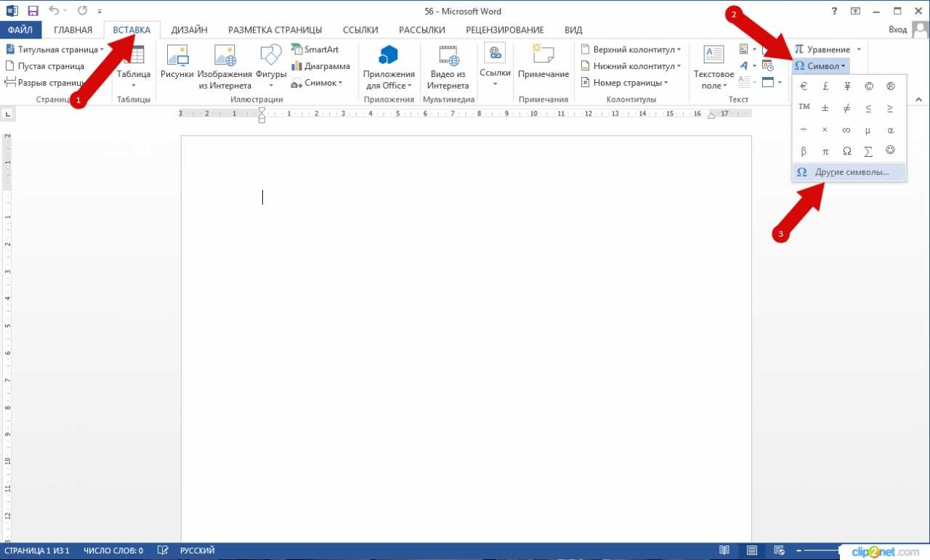Switch to the ГЛАВНАЯ tab

click(x=73, y=30)
